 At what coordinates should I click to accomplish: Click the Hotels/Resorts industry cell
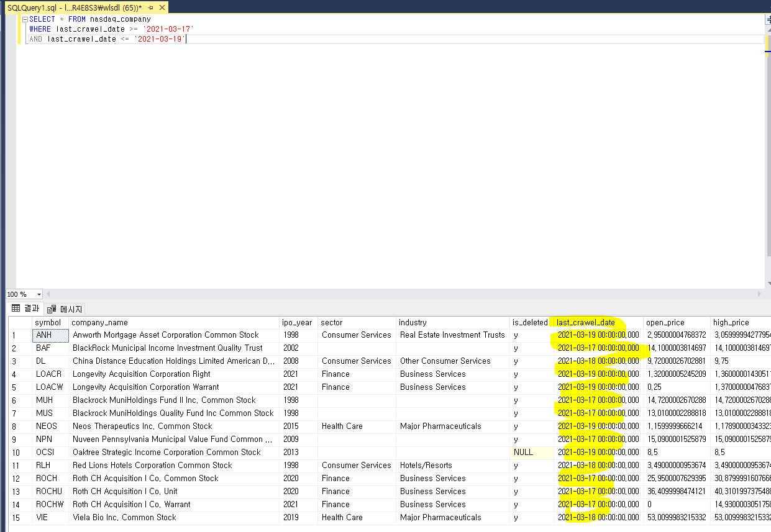[x=452, y=466]
